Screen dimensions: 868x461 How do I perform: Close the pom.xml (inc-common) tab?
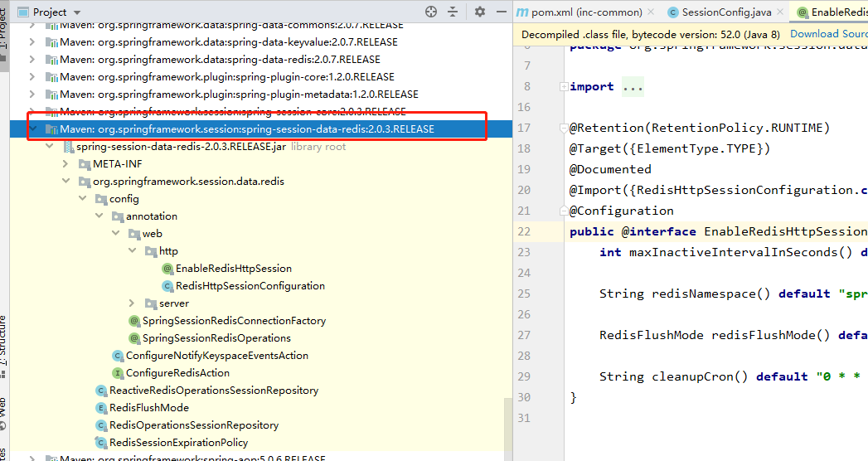[651, 12]
